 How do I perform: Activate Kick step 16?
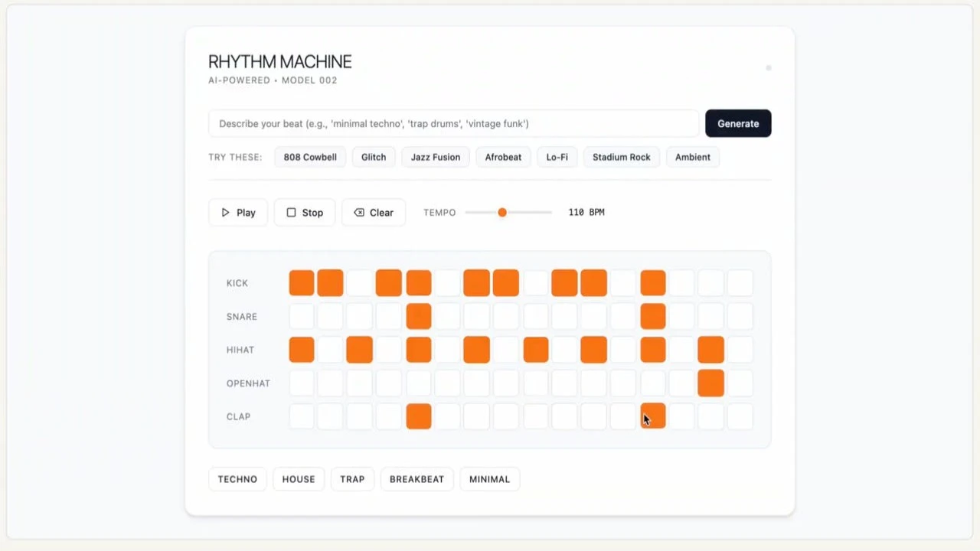point(740,283)
